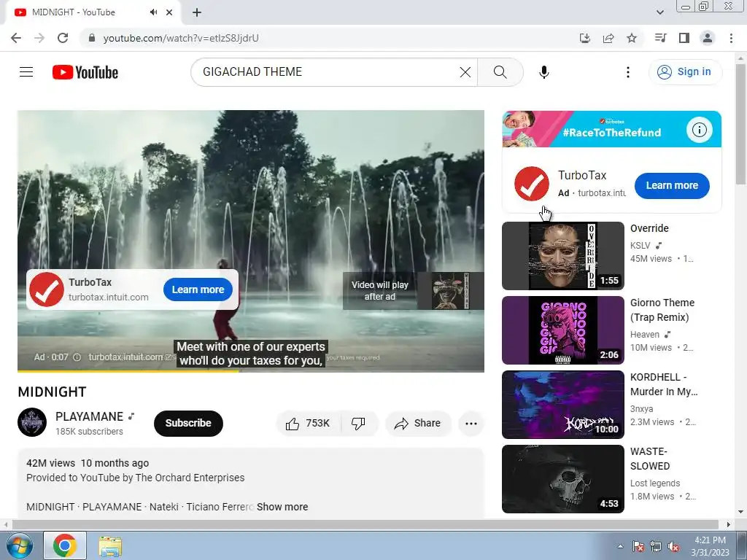Open the KORDHELL Murder In My thumbnail

(562, 404)
